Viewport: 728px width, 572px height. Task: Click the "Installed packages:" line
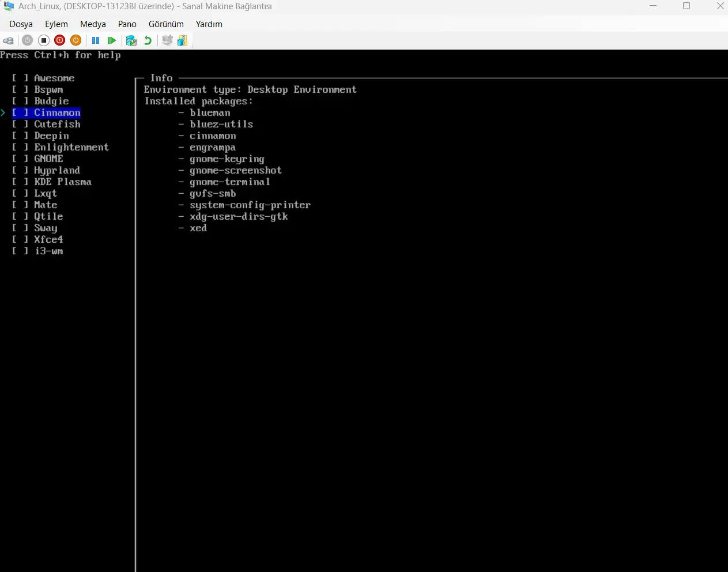[198, 101]
